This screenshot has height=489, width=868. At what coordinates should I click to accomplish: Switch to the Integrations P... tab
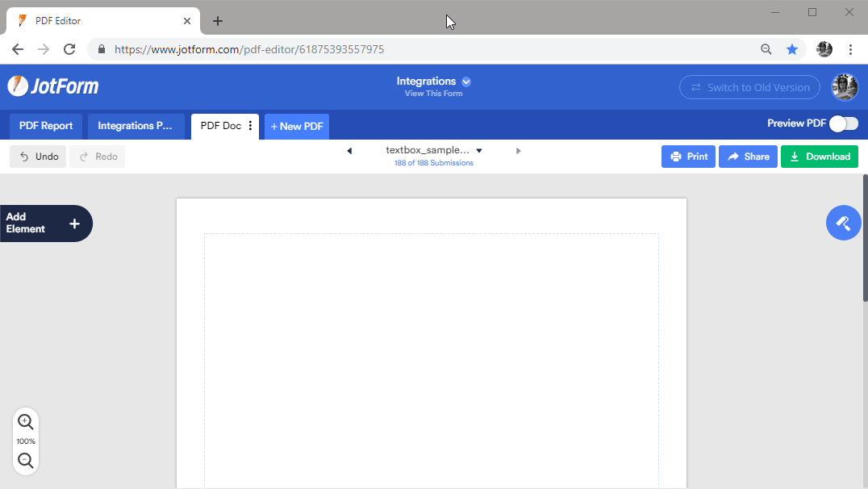coord(136,126)
